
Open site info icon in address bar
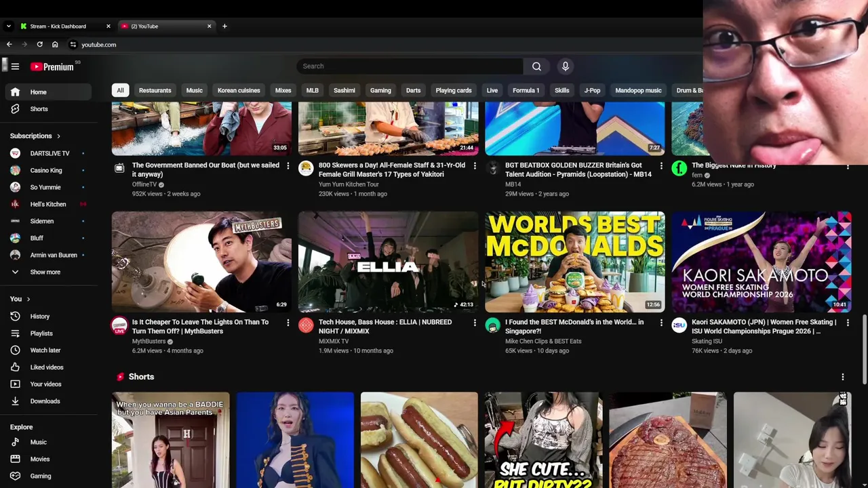(73, 45)
